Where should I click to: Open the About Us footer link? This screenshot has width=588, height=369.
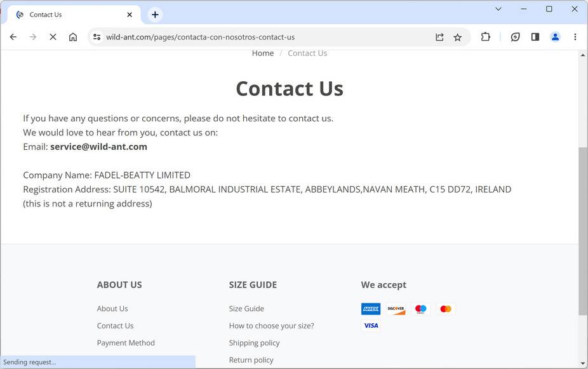[x=112, y=309]
